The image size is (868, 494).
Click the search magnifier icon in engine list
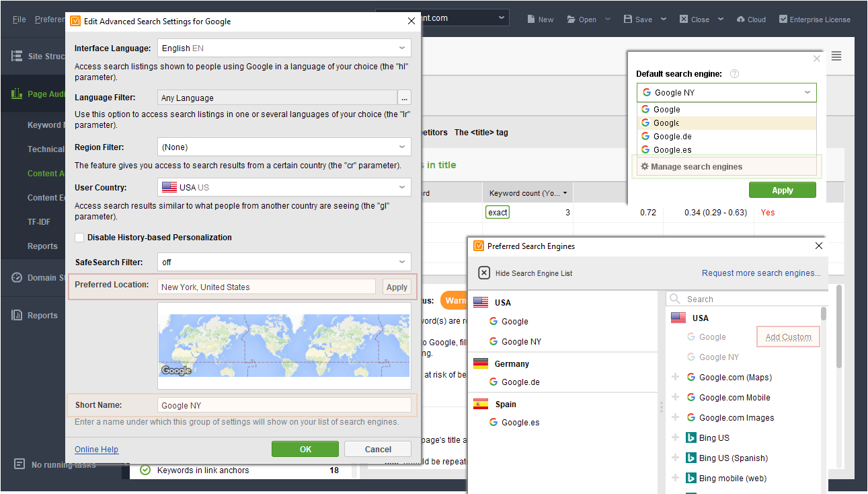pos(675,299)
